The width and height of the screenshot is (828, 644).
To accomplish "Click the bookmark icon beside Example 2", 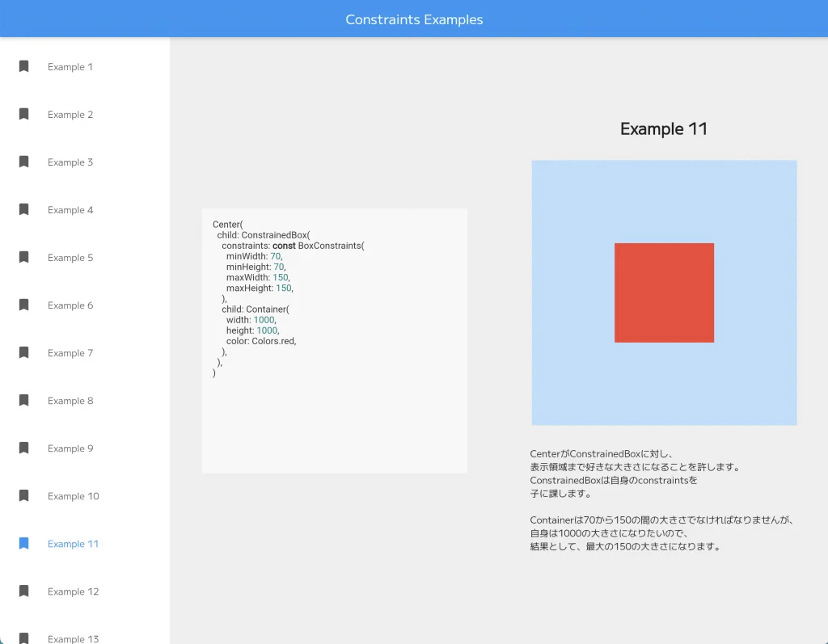I will (x=23, y=114).
